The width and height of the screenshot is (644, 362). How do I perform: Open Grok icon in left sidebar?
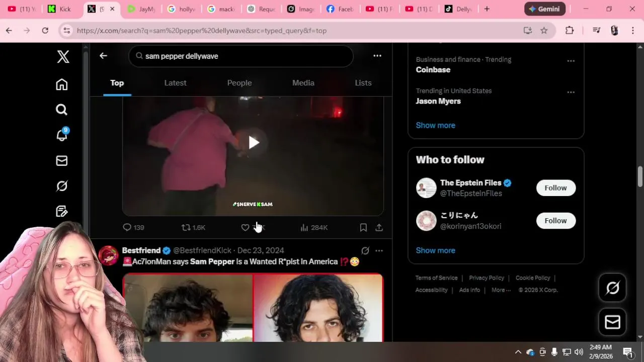click(62, 186)
